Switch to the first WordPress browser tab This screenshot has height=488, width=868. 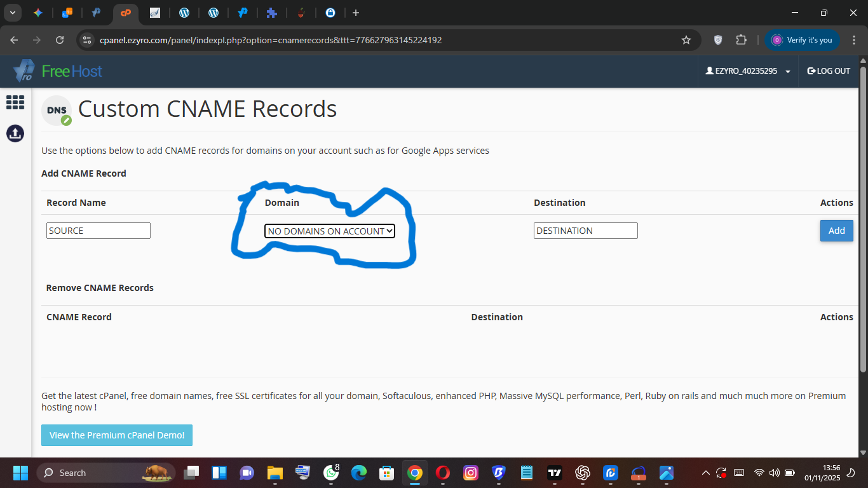(x=184, y=13)
